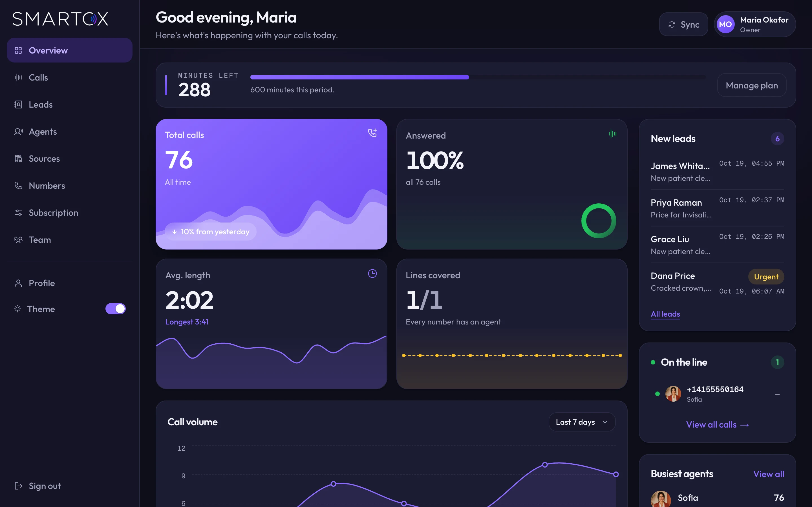Expand the Last 7 days dropdown
812x507 pixels.
pos(582,422)
